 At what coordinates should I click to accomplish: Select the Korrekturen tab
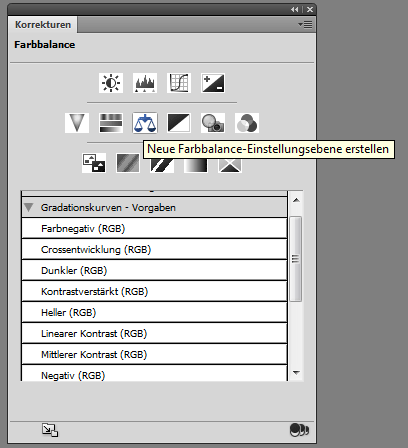click(43, 25)
